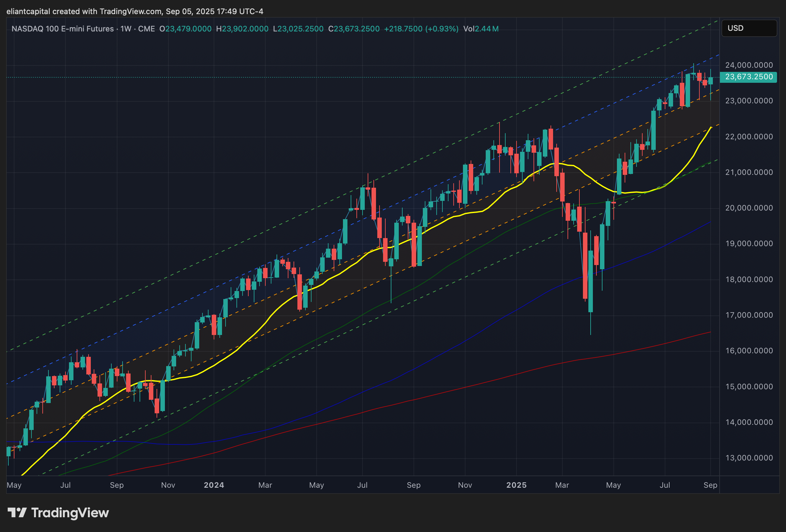Click the TradingView wordmark text
786x532 pixels.
[x=70, y=513]
